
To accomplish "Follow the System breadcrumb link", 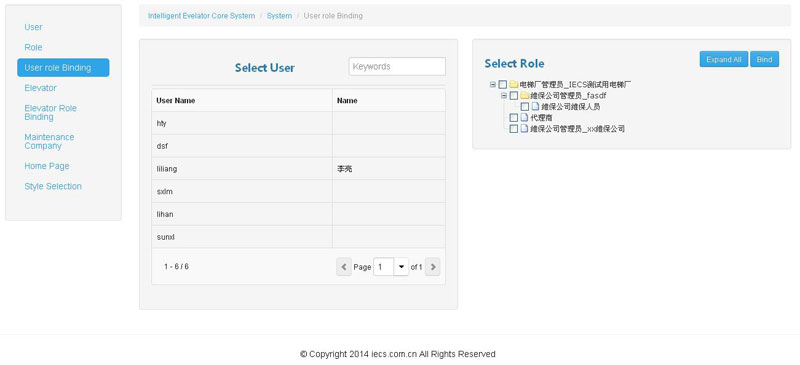I will (279, 16).
